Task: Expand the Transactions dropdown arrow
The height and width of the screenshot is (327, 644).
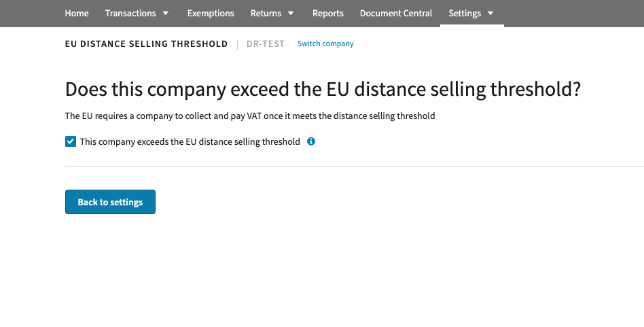Action: pyautogui.click(x=166, y=14)
